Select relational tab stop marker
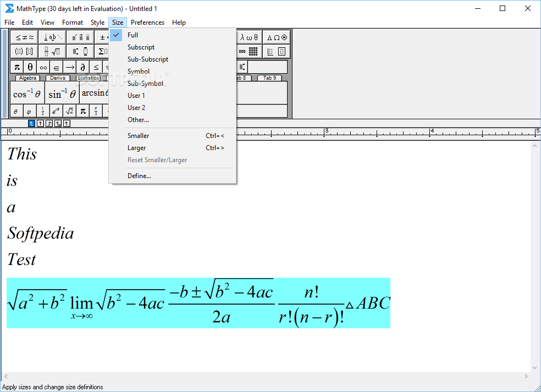 (x=58, y=123)
